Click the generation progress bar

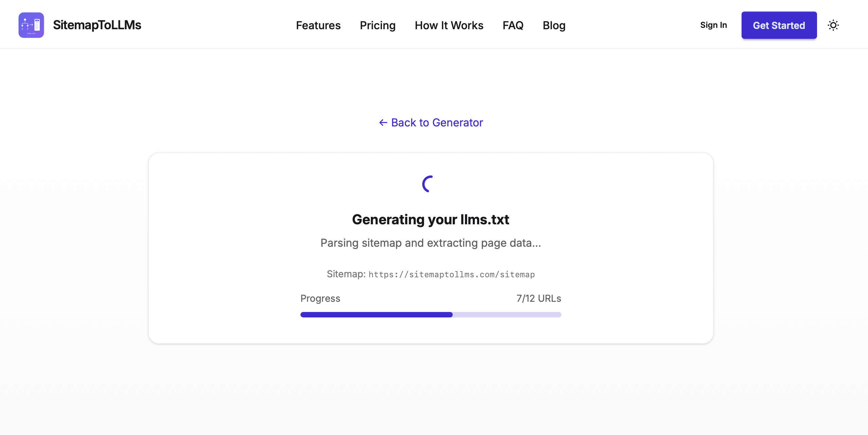pos(430,315)
